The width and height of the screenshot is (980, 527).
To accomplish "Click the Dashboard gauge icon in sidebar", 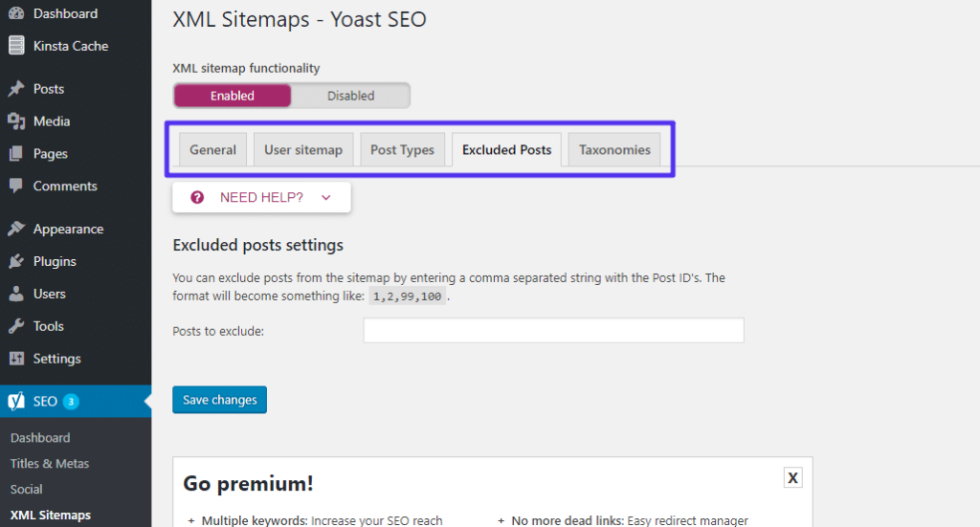I will click(x=16, y=13).
